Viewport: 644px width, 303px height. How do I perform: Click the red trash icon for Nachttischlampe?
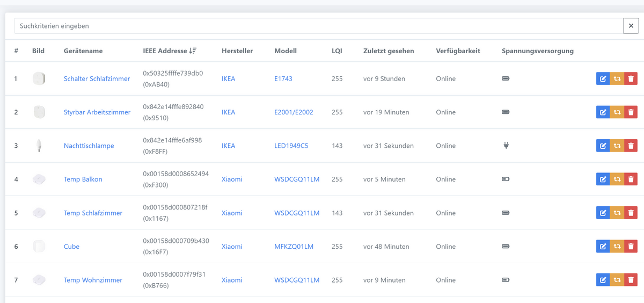[x=631, y=146]
